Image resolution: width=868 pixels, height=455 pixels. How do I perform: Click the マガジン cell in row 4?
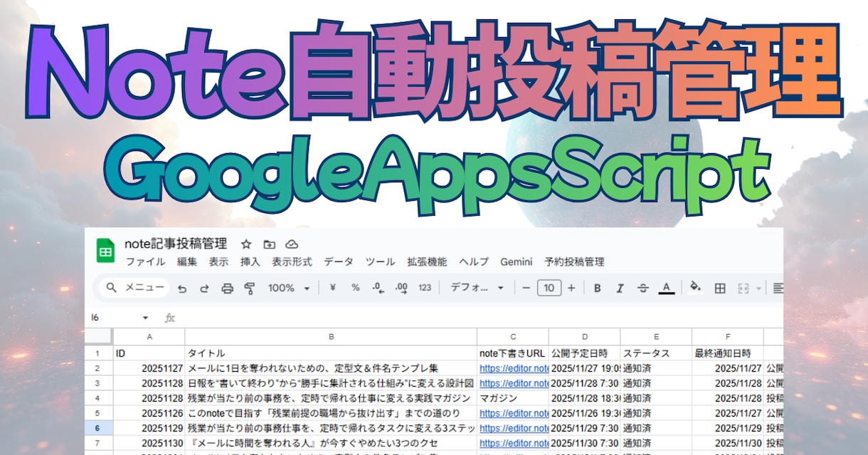click(x=513, y=399)
